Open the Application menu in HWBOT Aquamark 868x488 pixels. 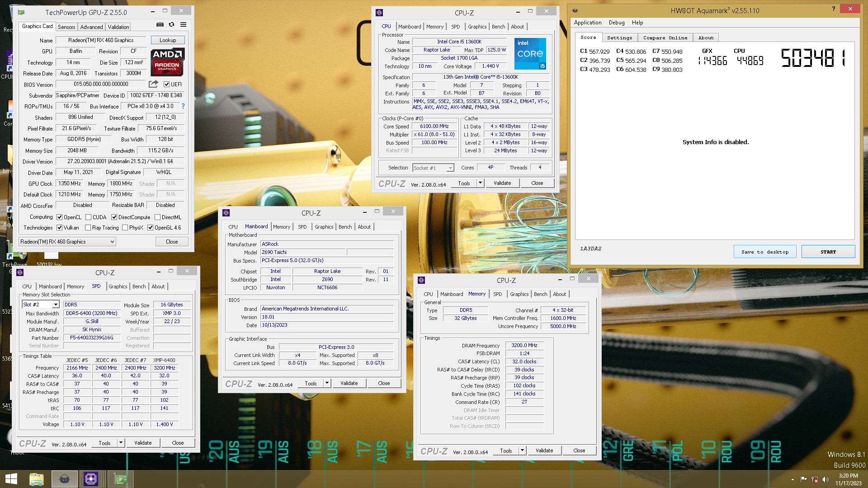point(588,23)
